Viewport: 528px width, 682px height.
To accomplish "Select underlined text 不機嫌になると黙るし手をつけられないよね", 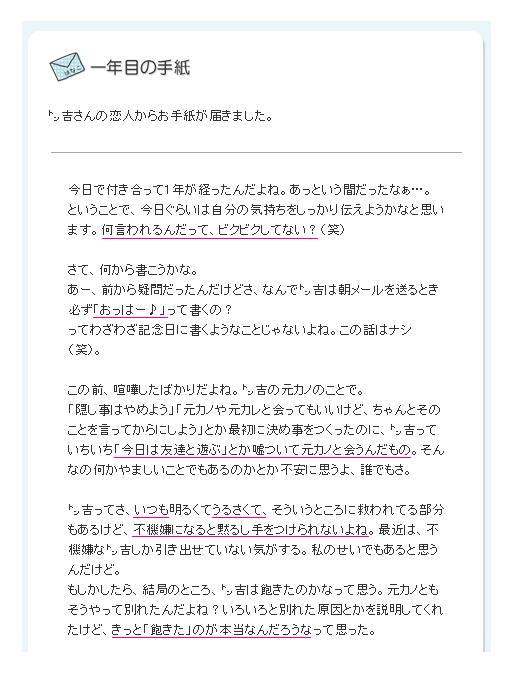I will (251, 529).
